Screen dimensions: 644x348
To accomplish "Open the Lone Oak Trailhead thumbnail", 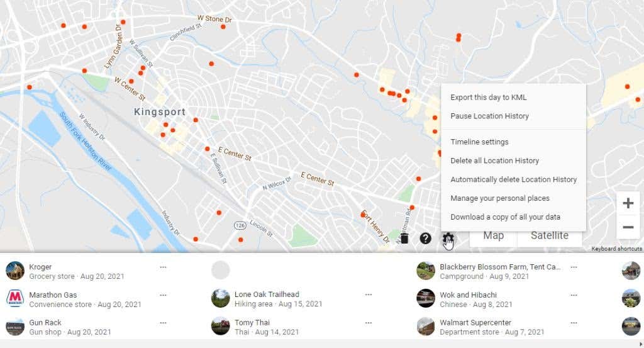I will pyautogui.click(x=221, y=298).
